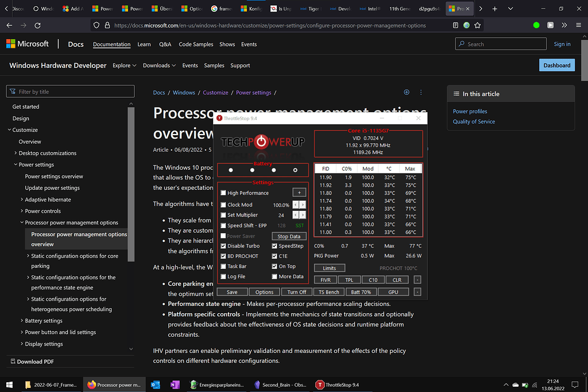
Task: Expand hidden icons in the taskbar
Action: (x=505, y=385)
